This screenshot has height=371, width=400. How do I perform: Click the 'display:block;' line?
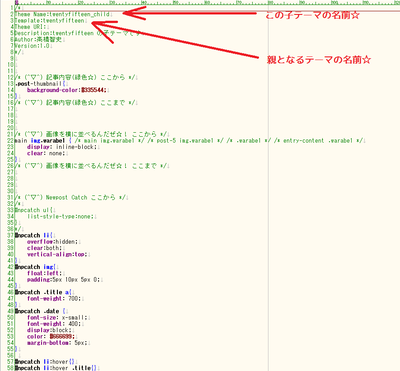[48, 330]
